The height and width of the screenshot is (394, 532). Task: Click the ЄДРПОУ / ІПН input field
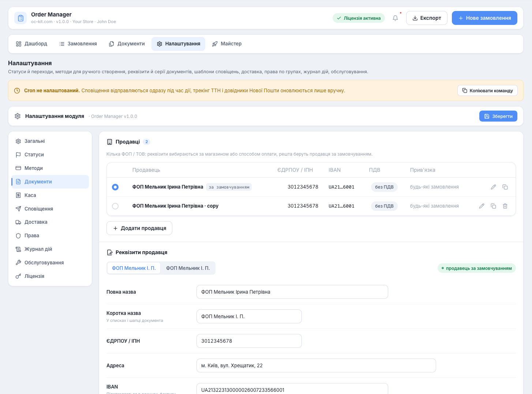(249, 341)
